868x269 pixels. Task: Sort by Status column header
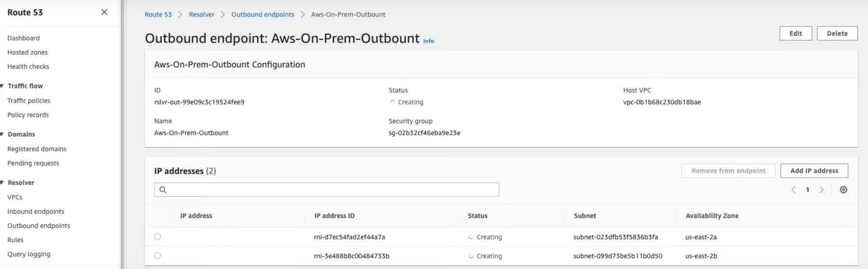click(x=478, y=216)
